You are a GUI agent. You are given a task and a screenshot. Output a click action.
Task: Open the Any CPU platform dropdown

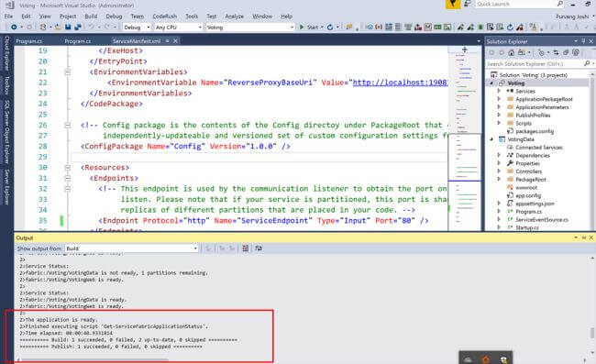click(x=200, y=28)
